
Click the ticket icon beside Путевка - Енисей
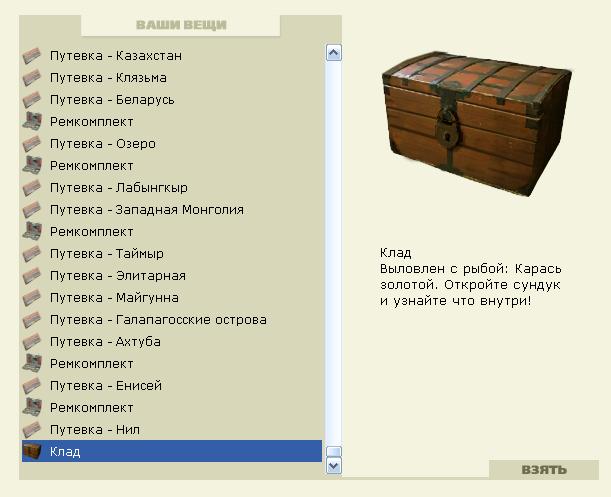tap(32, 386)
